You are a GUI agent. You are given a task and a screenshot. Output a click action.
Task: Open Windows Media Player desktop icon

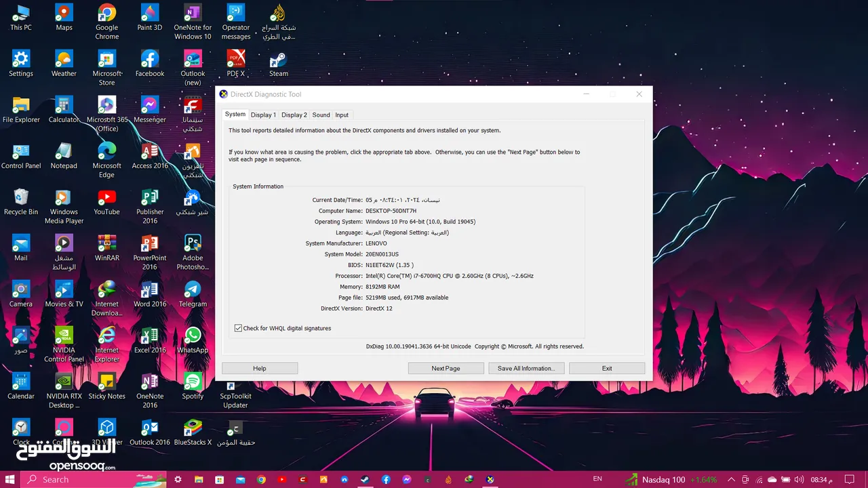[x=64, y=206]
